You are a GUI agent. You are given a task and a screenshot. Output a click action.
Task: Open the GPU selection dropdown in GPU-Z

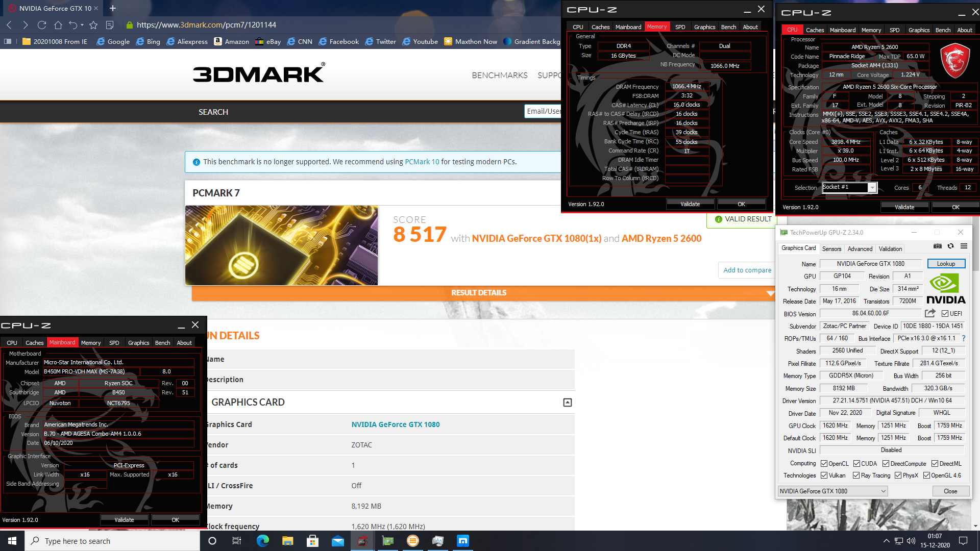tap(832, 491)
